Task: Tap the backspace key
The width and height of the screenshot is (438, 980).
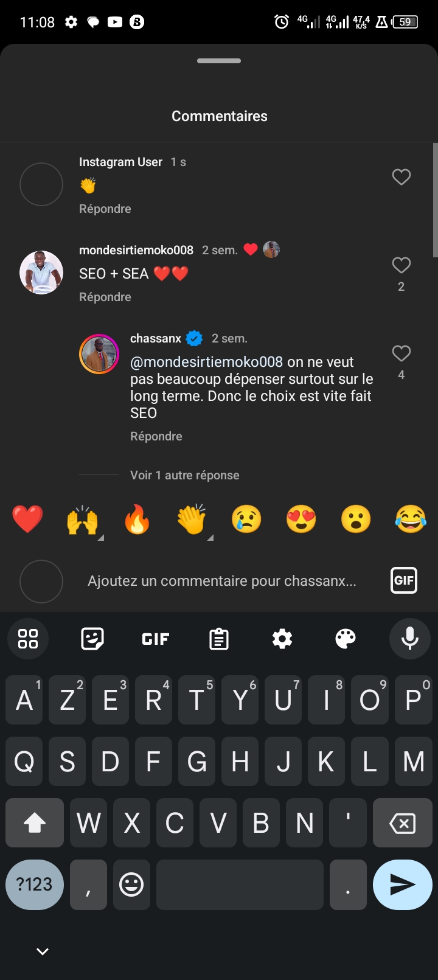Action: pos(402,824)
